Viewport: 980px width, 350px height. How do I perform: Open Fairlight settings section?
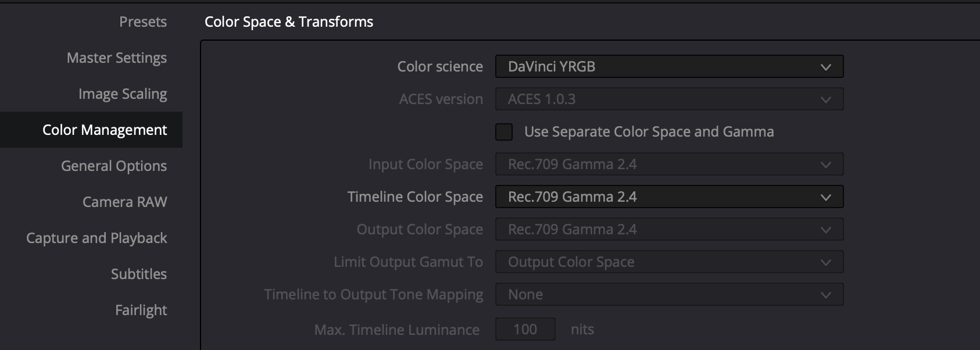(x=141, y=310)
